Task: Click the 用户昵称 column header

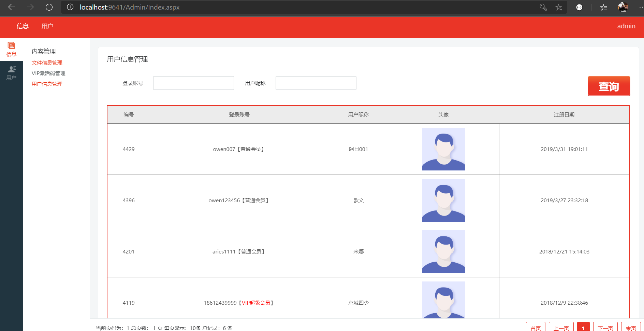Action: [x=358, y=115]
